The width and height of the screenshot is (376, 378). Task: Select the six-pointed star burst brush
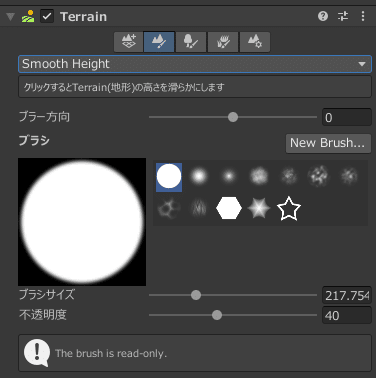click(259, 208)
